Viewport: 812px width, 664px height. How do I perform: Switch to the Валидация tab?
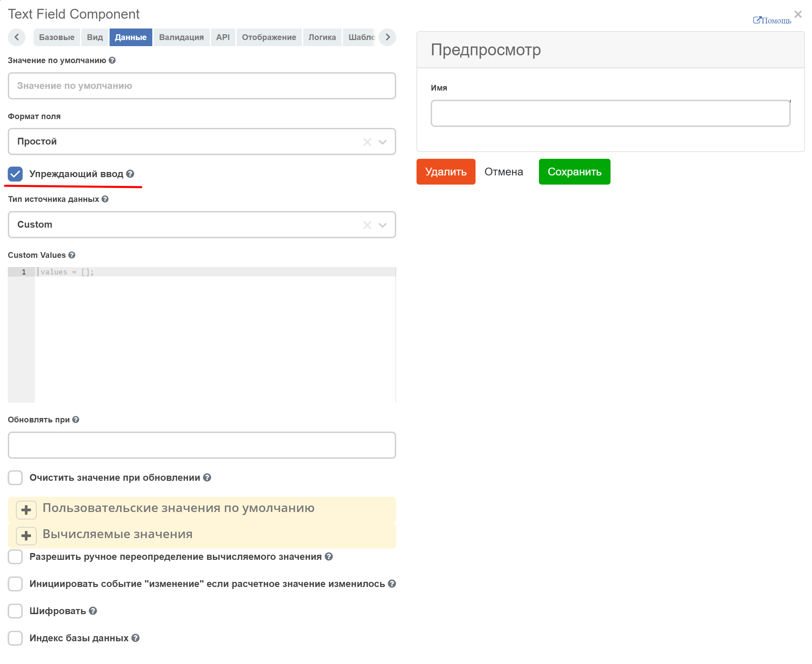(x=181, y=37)
